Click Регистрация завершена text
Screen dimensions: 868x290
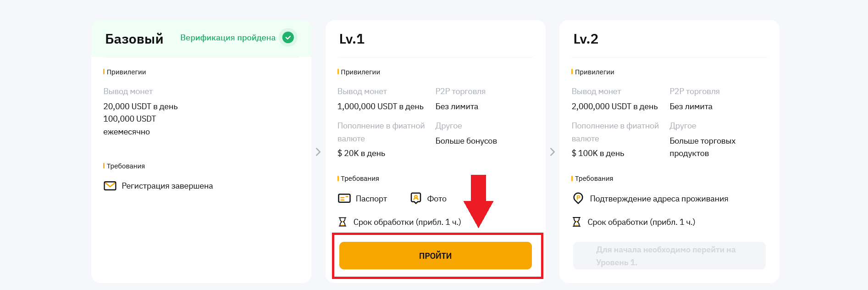(167, 186)
